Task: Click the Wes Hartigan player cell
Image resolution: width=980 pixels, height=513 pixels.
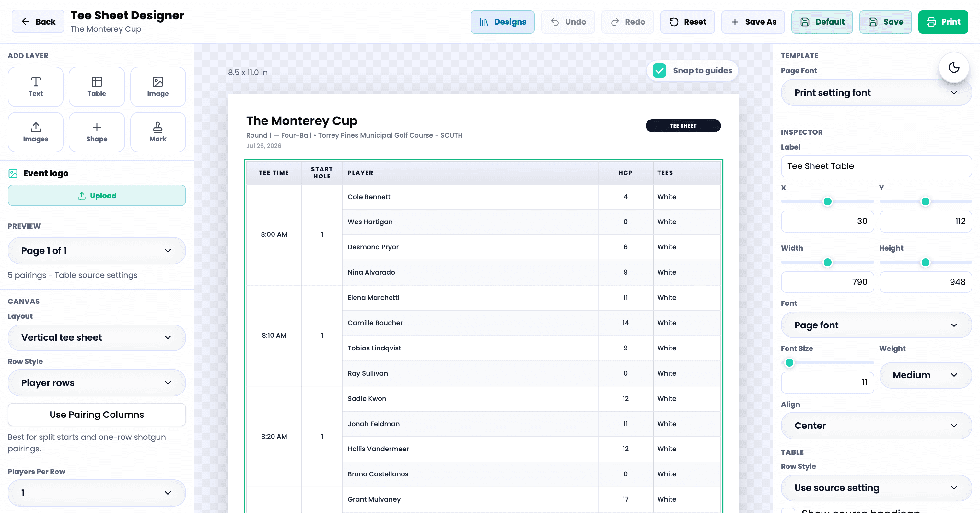Action: point(470,222)
